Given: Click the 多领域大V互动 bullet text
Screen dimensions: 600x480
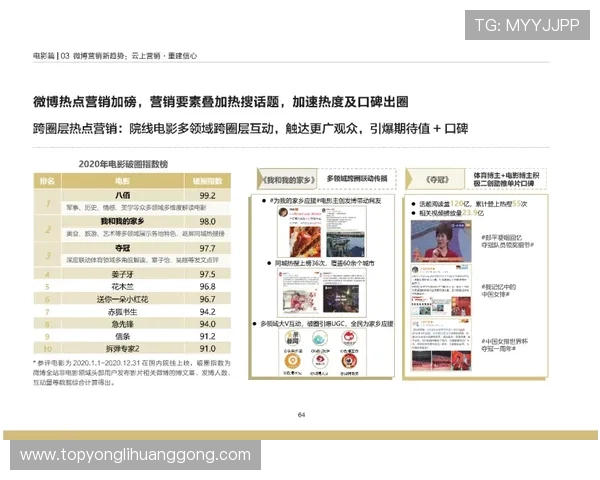Looking at the screenshot, I should pos(327,324).
